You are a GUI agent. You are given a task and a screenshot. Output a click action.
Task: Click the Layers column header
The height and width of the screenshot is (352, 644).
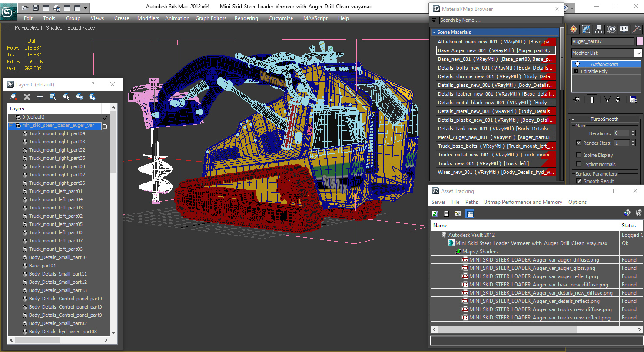coord(55,109)
